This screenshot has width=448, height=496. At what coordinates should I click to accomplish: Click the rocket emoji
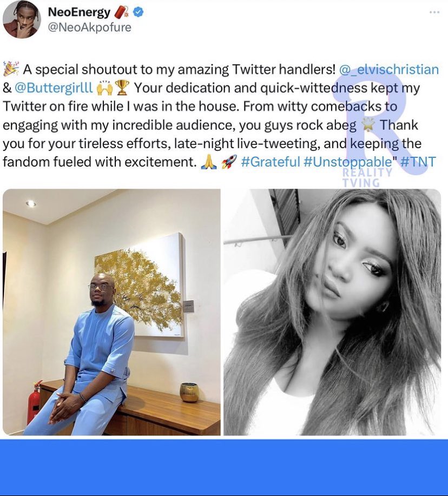(x=229, y=162)
